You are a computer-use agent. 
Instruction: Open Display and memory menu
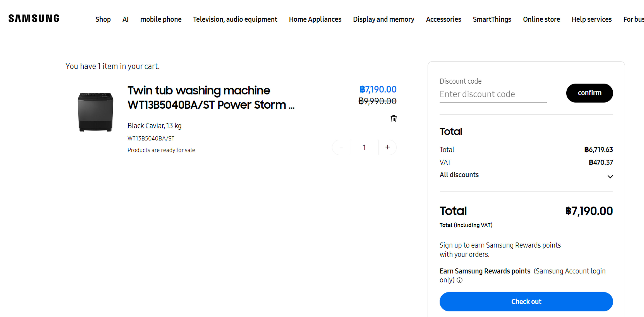384,19
